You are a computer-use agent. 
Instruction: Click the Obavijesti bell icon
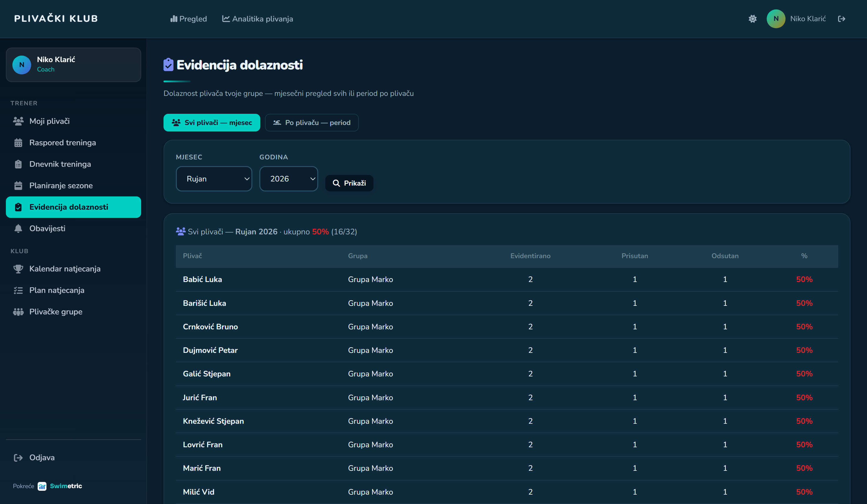pos(18,228)
